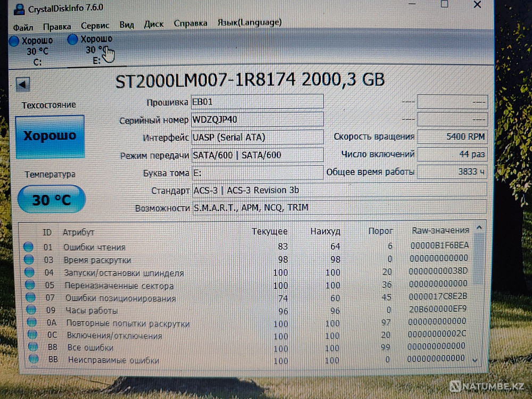Image resolution: width=532 pixels, height=399 pixels.
Task: Click the Прошивка field EB01
Action: coord(257,102)
